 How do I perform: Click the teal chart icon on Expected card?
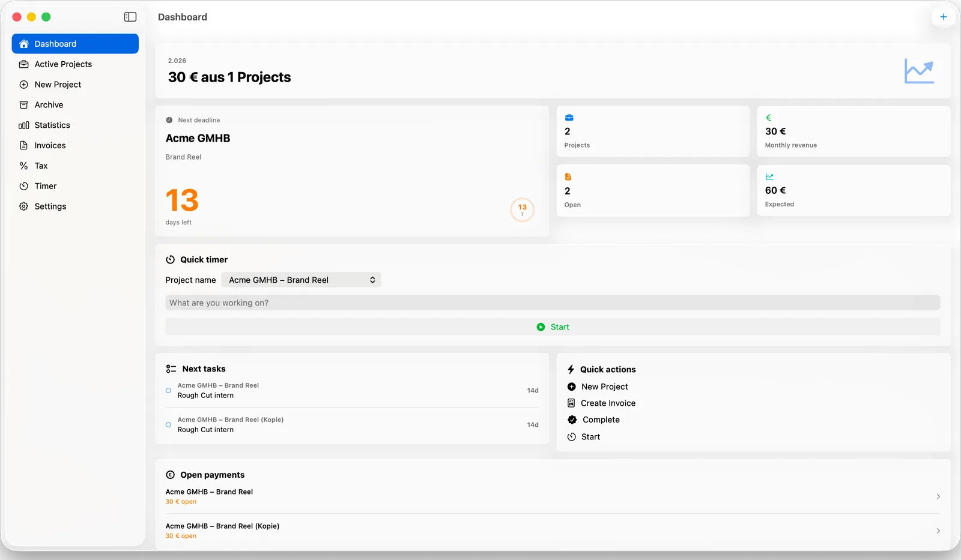point(769,177)
